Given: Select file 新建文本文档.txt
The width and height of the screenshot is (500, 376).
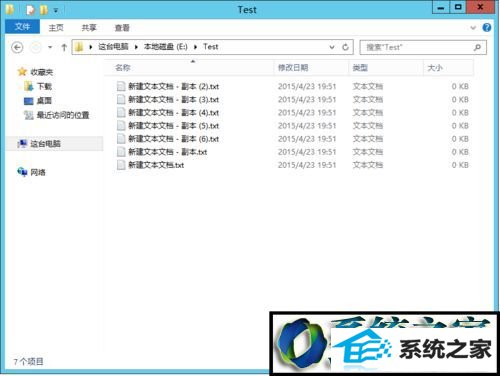Looking at the screenshot, I should tap(156, 165).
